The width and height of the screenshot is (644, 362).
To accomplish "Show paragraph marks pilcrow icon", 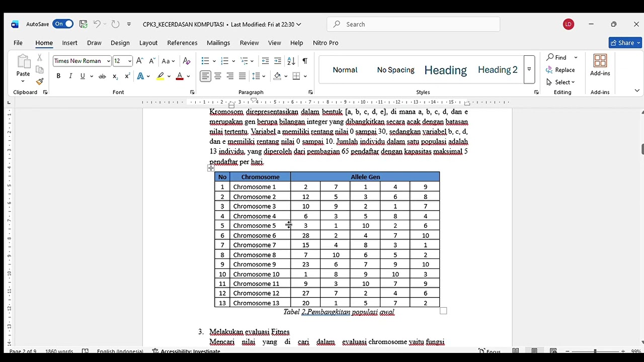I will pos(305,61).
